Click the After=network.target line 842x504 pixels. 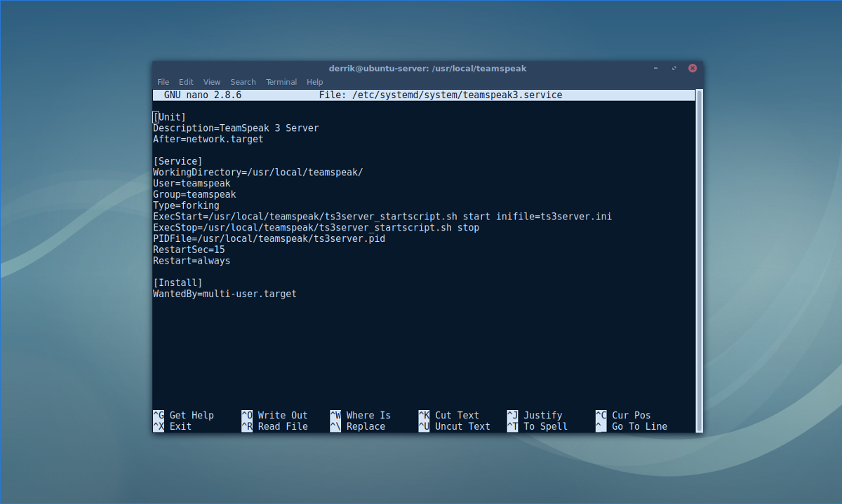(208, 139)
